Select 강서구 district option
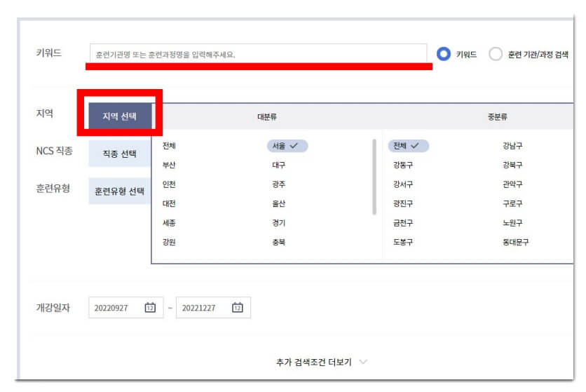This screenshot has height=392, width=586. [x=403, y=184]
